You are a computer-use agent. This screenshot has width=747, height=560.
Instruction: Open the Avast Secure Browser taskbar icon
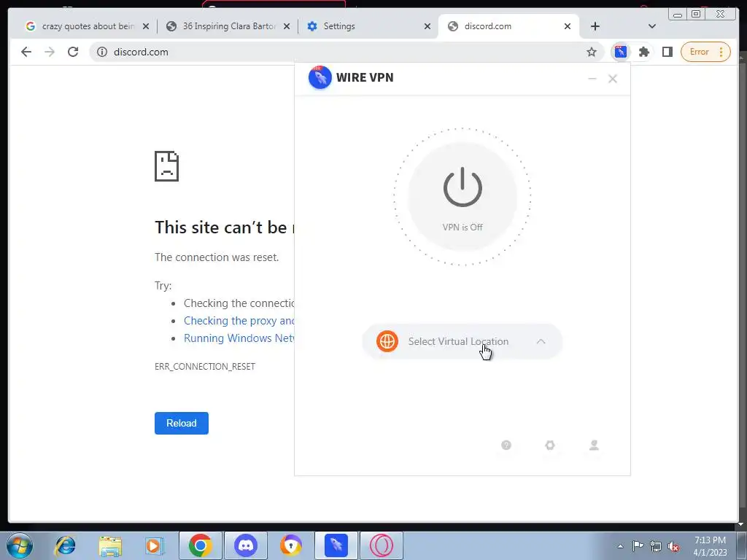coord(290,545)
